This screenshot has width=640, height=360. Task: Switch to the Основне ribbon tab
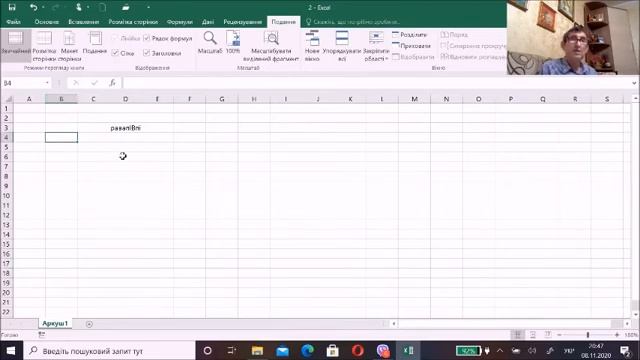47,22
